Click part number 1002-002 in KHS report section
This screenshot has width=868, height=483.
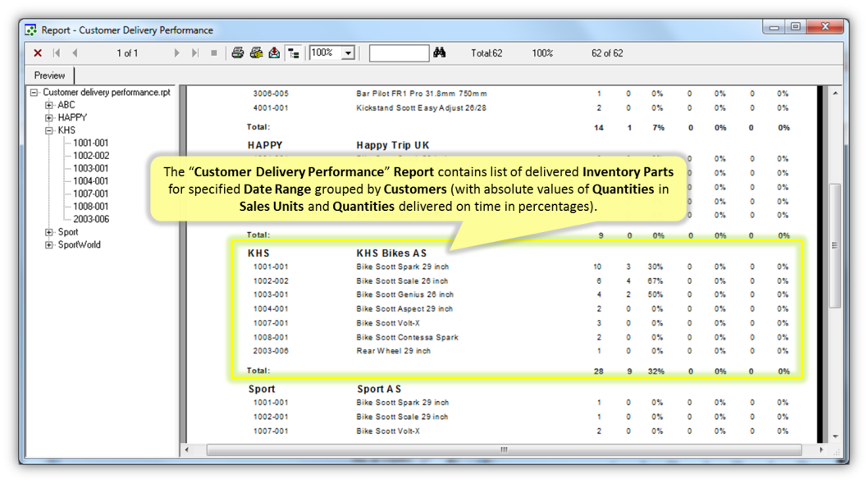271,281
